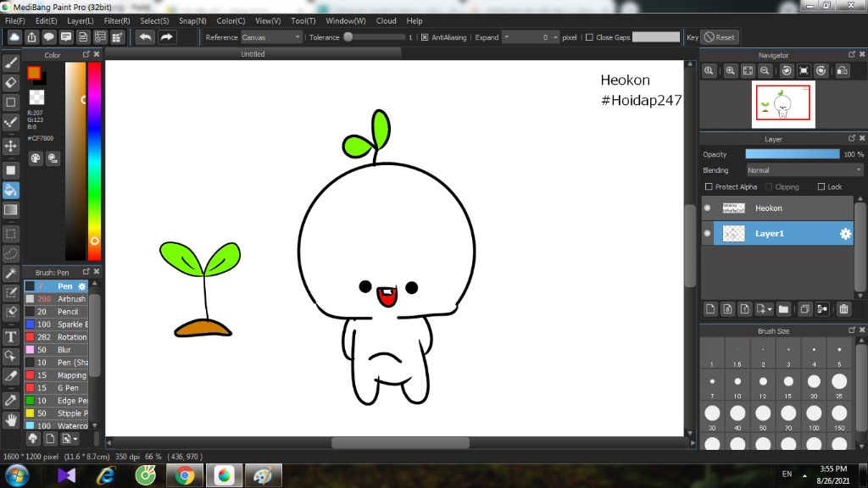Click the canvas horizontal scrollbar
The height and width of the screenshot is (488, 868).
(x=400, y=442)
